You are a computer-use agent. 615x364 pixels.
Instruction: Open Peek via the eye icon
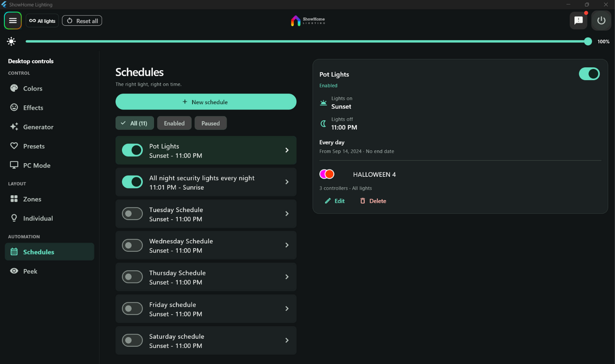pyautogui.click(x=14, y=271)
